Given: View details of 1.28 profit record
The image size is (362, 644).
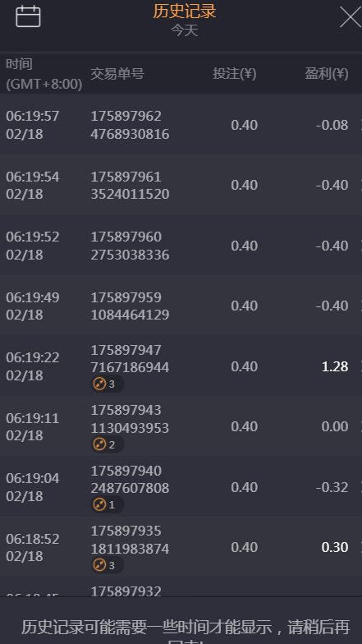Looking at the screenshot, I should coord(181,366).
